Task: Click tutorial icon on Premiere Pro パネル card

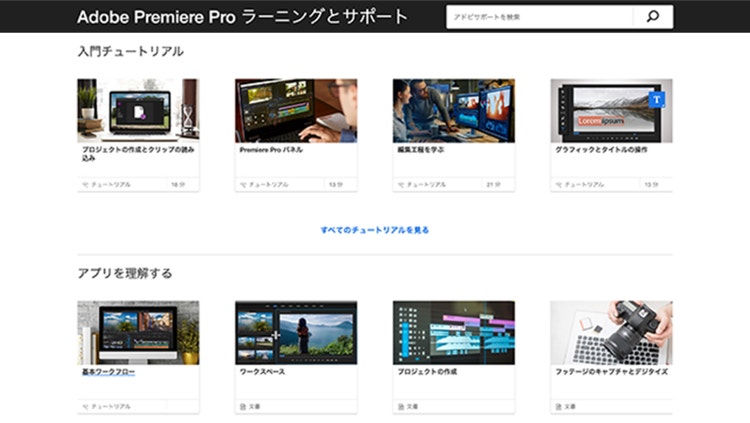Action: (x=243, y=185)
